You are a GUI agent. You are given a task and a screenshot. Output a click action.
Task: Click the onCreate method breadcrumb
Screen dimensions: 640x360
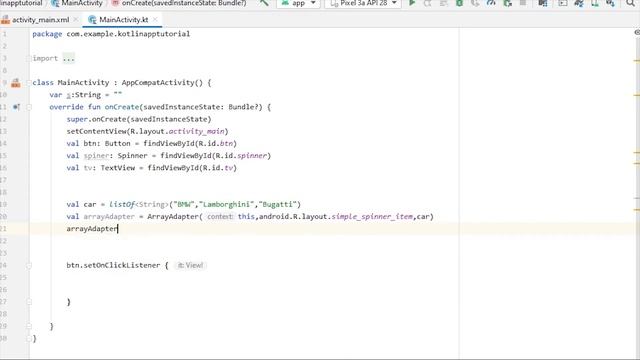pos(179,3)
